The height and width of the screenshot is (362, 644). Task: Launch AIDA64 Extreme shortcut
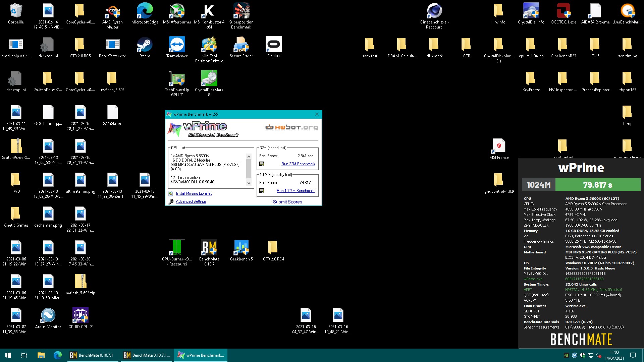(595, 13)
